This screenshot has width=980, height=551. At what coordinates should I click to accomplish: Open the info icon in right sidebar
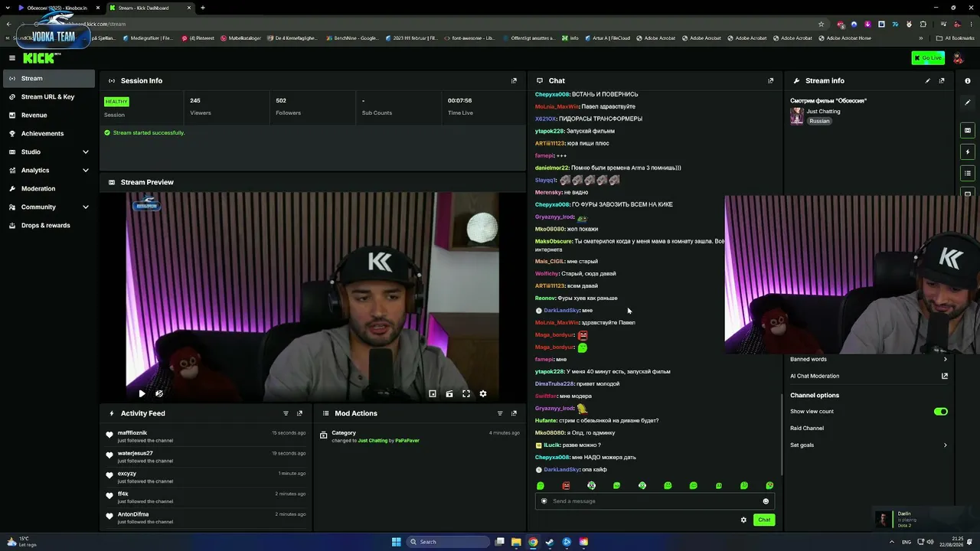click(x=968, y=80)
